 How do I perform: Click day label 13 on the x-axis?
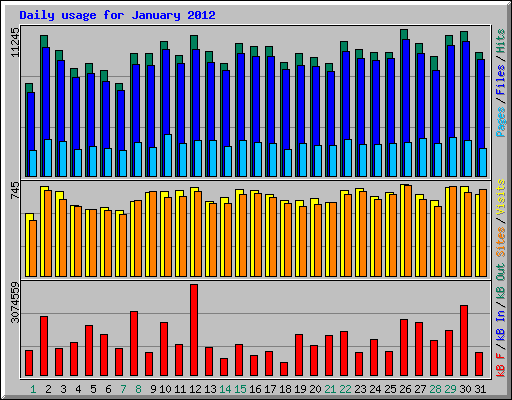coord(210,389)
